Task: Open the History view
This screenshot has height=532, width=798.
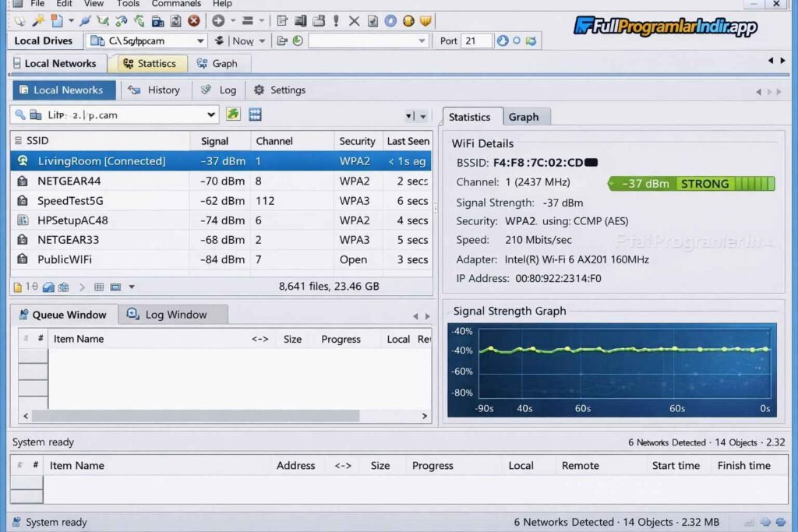Action: coord(154,90)
